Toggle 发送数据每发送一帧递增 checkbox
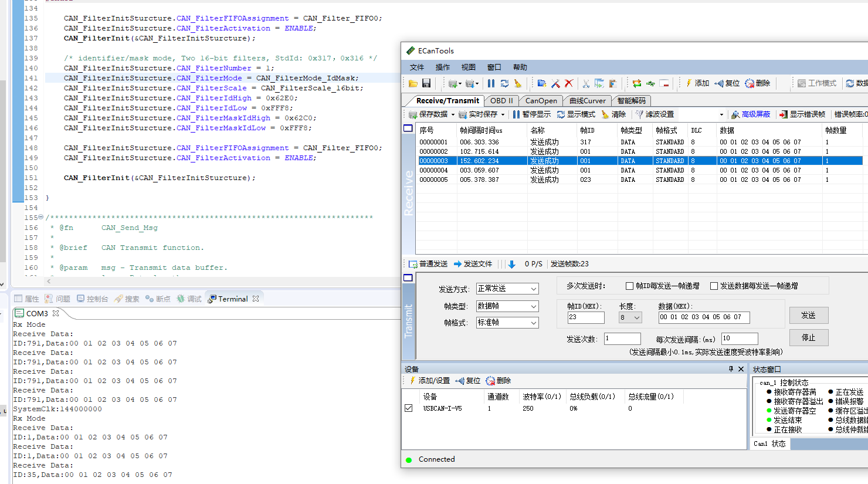This screenshot has height=484, width=868. click(714, 286)
